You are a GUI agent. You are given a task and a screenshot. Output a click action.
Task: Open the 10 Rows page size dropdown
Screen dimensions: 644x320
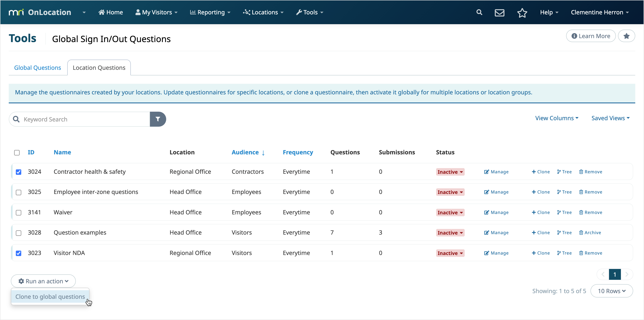(x=612, y=291)
